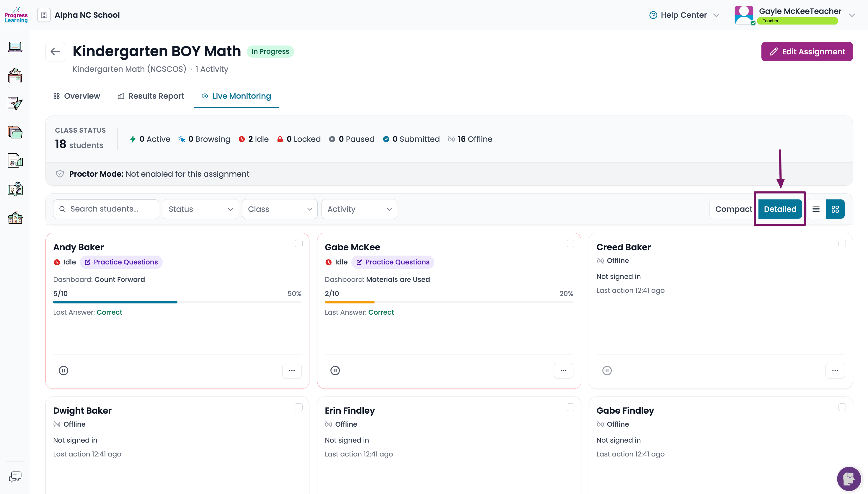Screen dimensions: 868x494
Task: Pause Creed Baker's session
Action: click(x=607, y=370)
